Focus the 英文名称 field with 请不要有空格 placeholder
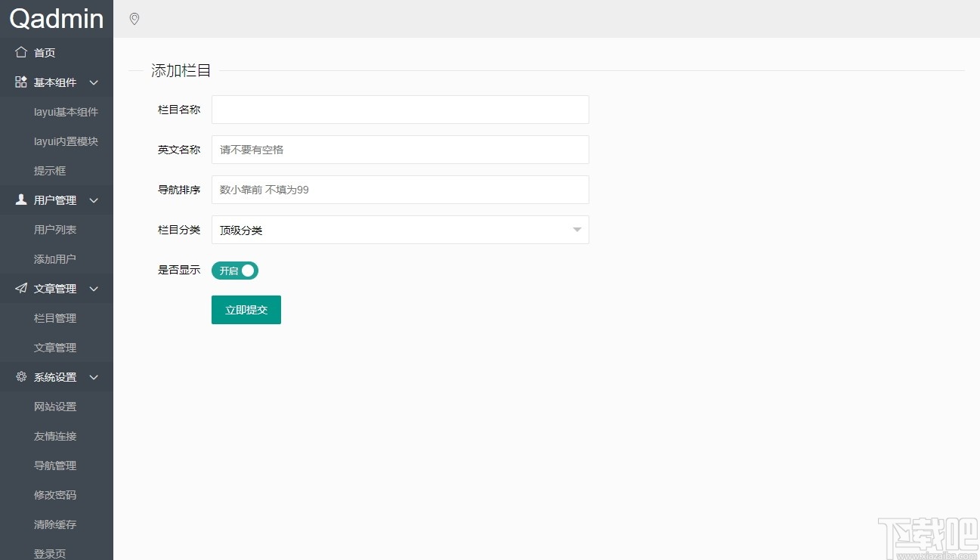Screen dimensions: 980x560 [x=400, y=150]
